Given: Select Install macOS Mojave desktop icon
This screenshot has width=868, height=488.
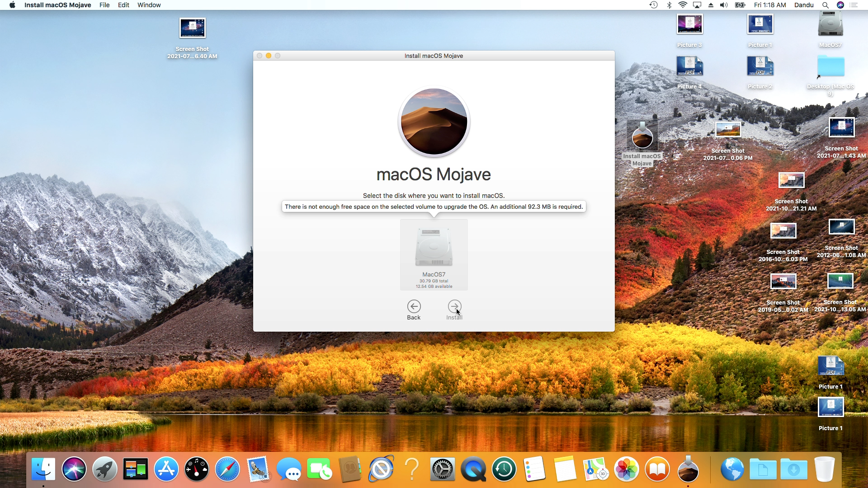Looking at the screenshot, I should (642, 136).
